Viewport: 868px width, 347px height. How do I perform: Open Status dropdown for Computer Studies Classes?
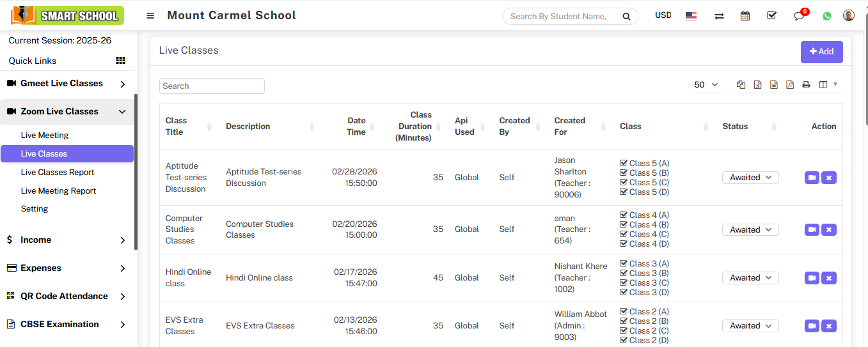(750, 229)
